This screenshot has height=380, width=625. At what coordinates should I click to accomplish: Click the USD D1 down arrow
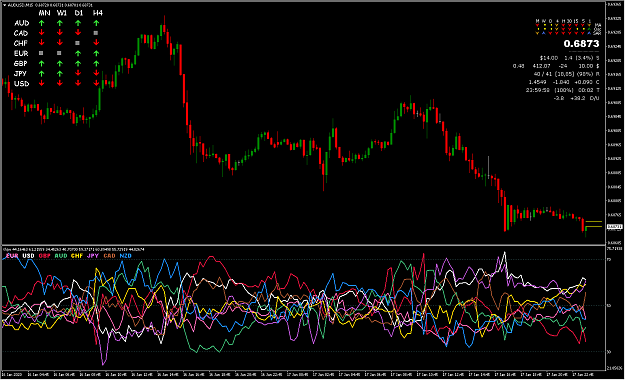coord(78,83)
